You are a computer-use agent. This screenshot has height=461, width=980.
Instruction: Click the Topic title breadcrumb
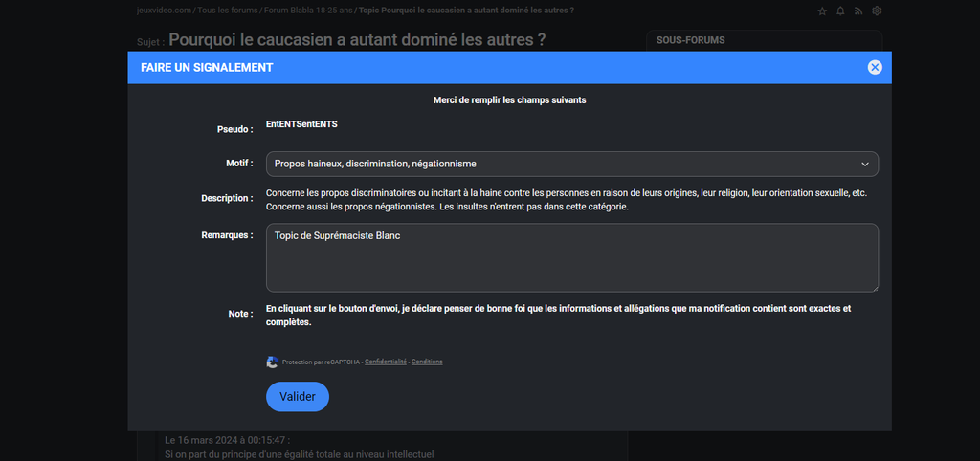pos(465,11)
